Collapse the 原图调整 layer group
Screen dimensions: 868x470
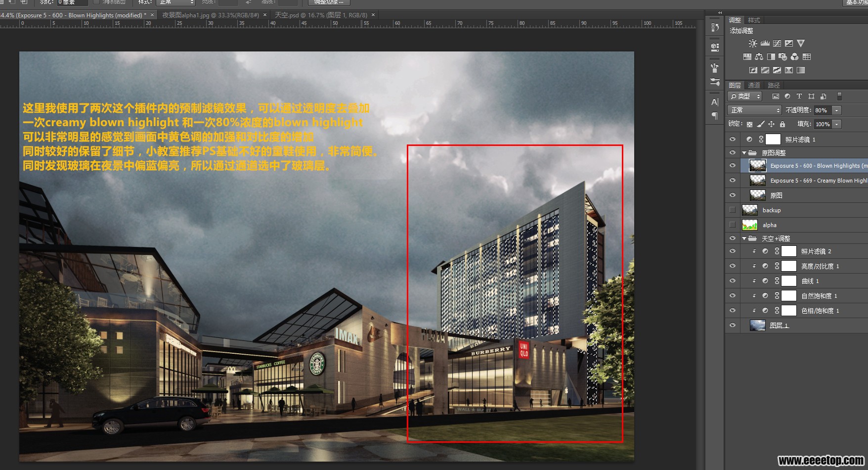(744, 153)
